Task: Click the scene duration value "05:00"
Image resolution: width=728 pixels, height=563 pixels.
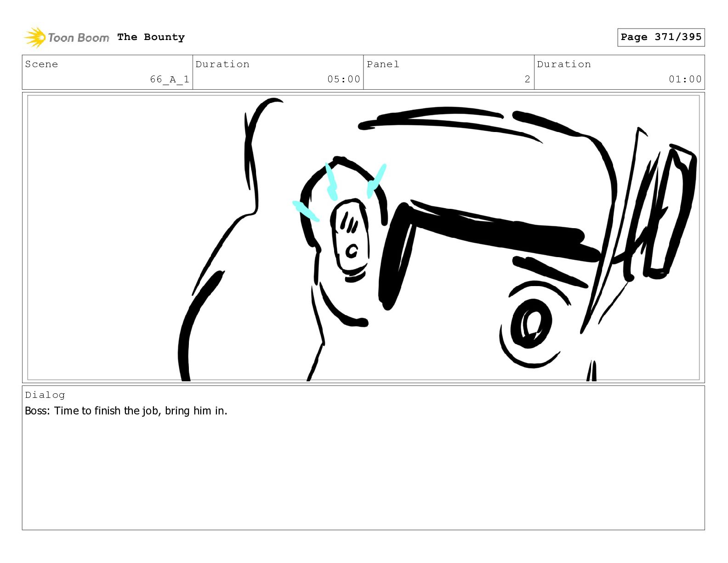Action: [344, 79]
